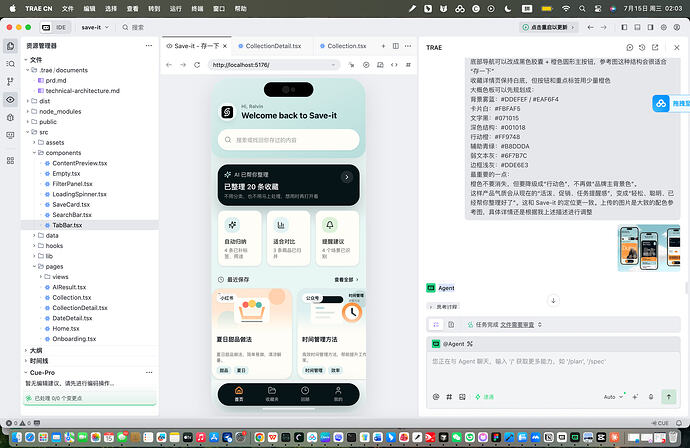Open device emulation icon in preview toolbar
The width and height of the screenshot is (690, 448).
click(x=380, y=65)
